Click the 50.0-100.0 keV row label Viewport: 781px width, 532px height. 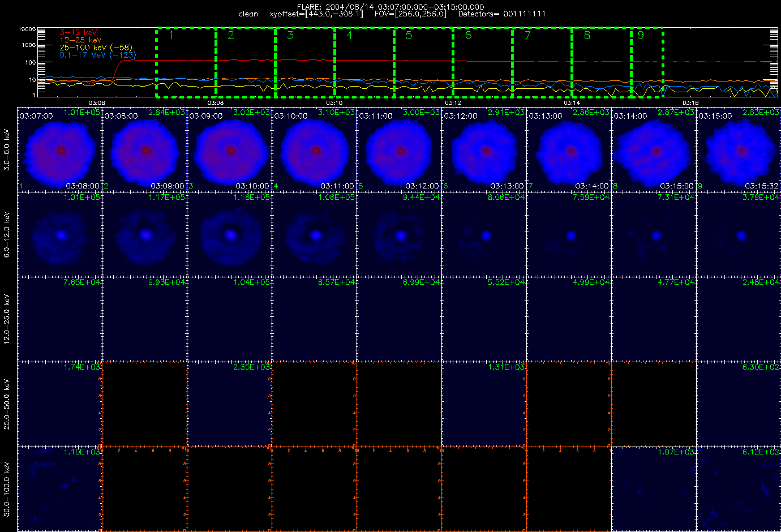(x=7, y=489)
